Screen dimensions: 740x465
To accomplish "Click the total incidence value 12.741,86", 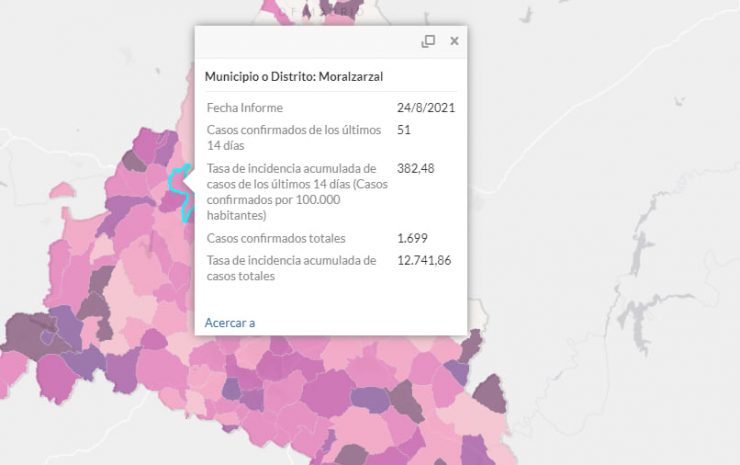I will [x=424, y=260].
